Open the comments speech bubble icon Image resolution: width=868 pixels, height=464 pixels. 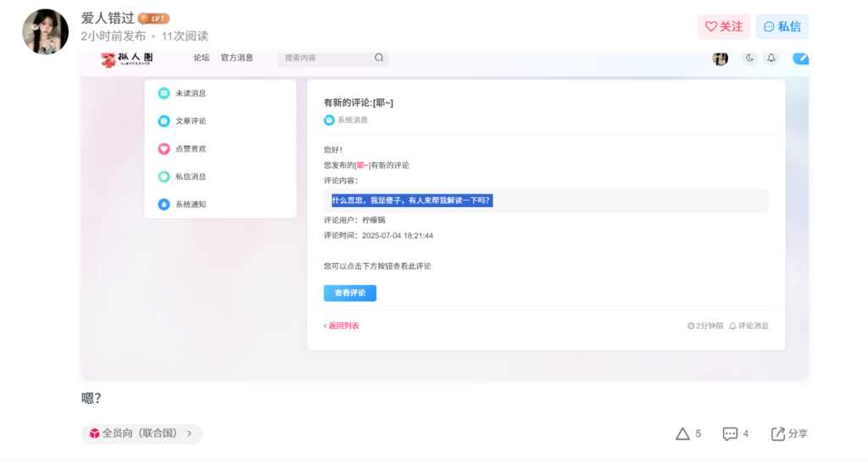pos(730,434)
